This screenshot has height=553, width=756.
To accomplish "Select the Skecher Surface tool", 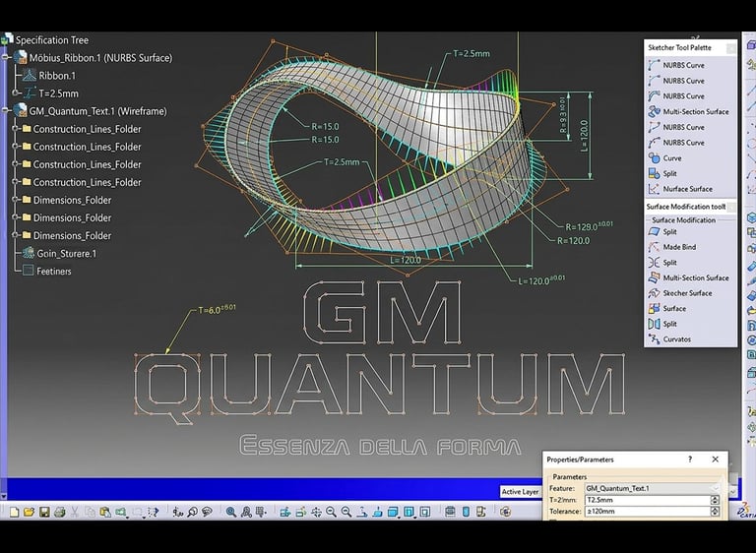I will tap(680, 293).
